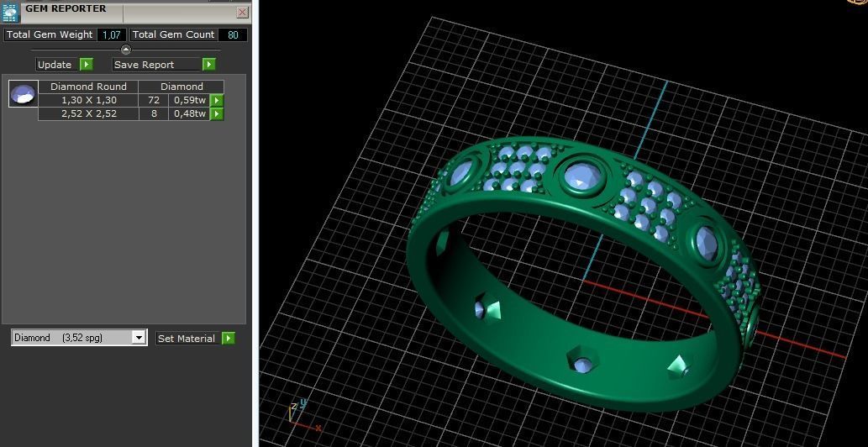
Task: Close the Gem Reporter panel
Action: [243, 12]
